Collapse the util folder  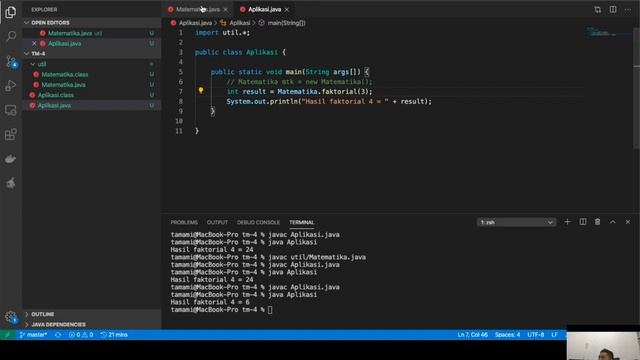[x=92, y=64]
